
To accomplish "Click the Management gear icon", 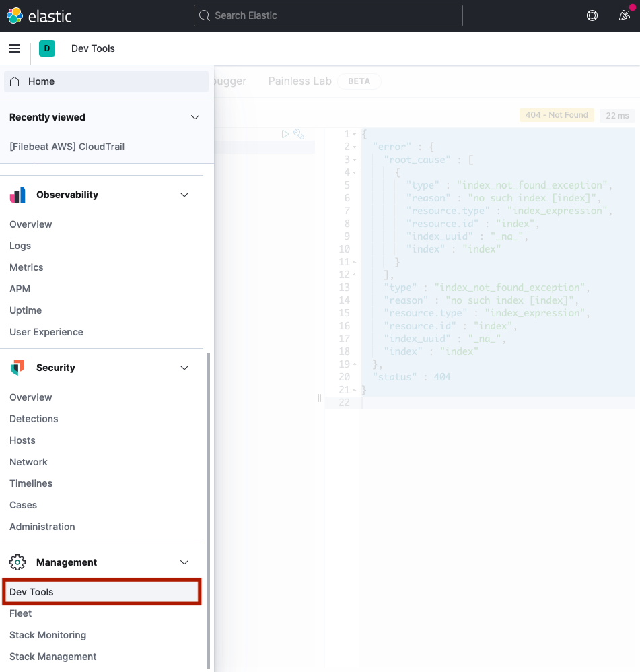I will point(17,562).
